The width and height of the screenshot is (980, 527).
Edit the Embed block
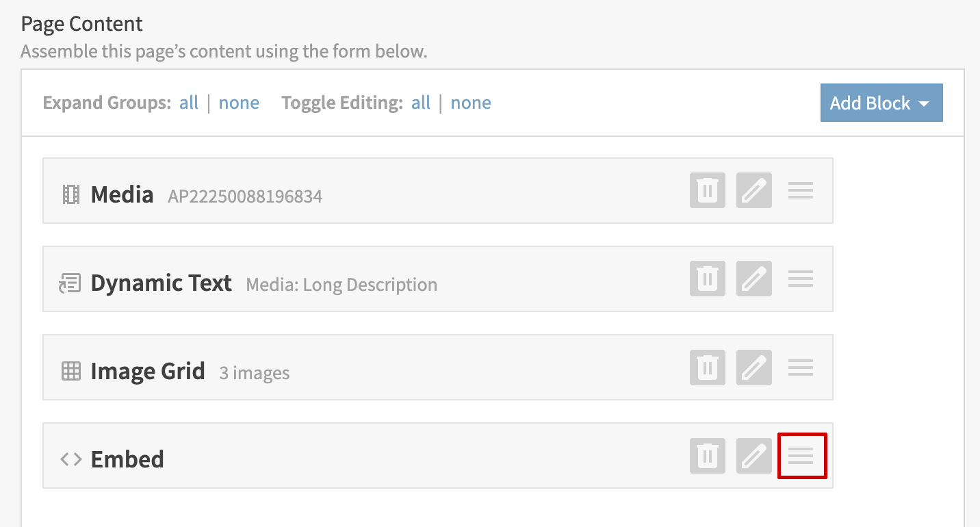click(753, 456)
